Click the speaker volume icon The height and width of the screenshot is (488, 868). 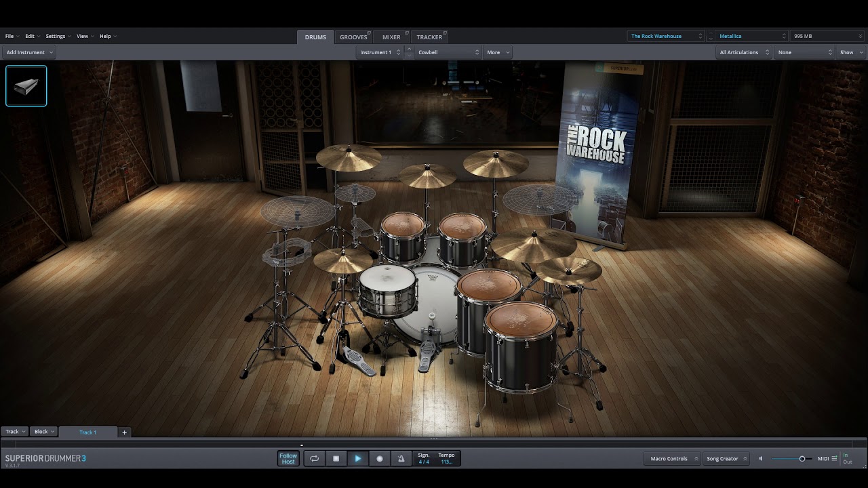760,459
